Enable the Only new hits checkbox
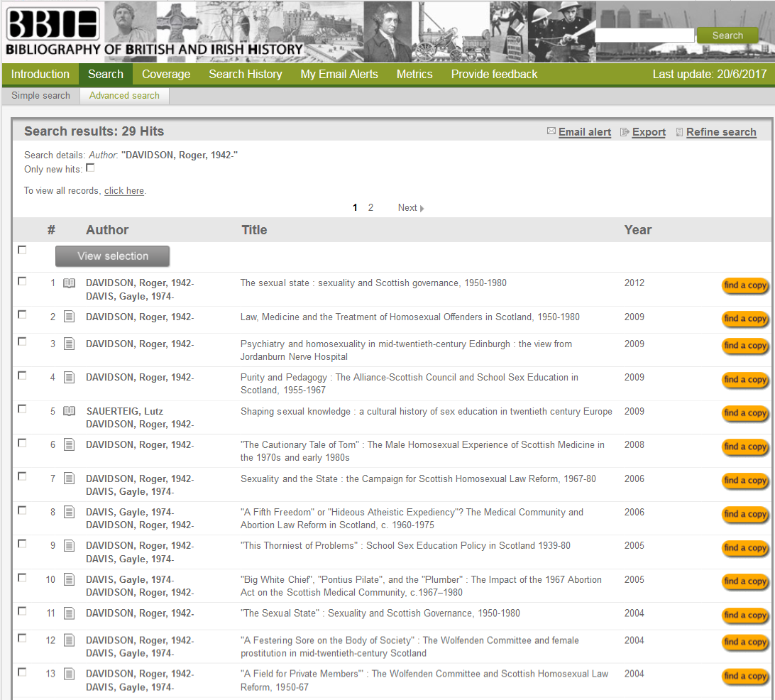Image resolution: width=775 pixels, height=700 pixels. coord(90,168)
